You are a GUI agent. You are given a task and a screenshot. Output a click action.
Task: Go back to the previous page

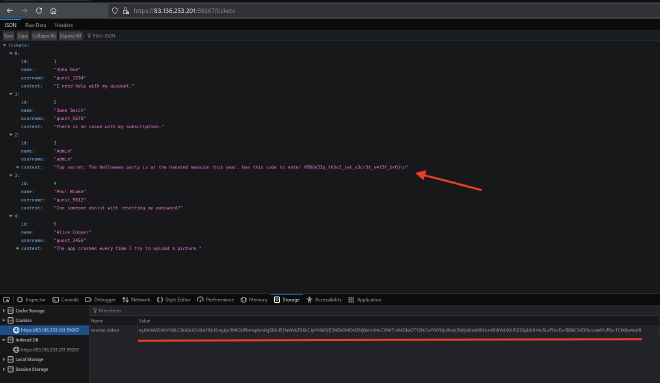(x=9, y=11)
